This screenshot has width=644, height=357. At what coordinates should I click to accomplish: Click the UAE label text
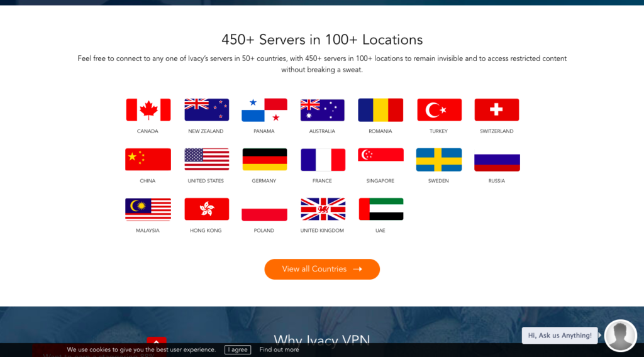tap(380, 231)
